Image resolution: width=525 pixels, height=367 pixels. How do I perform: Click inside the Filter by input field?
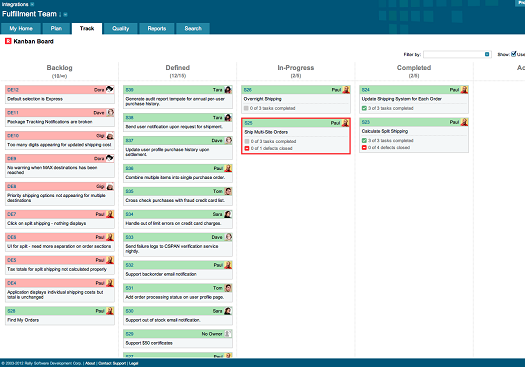point(454,54)
